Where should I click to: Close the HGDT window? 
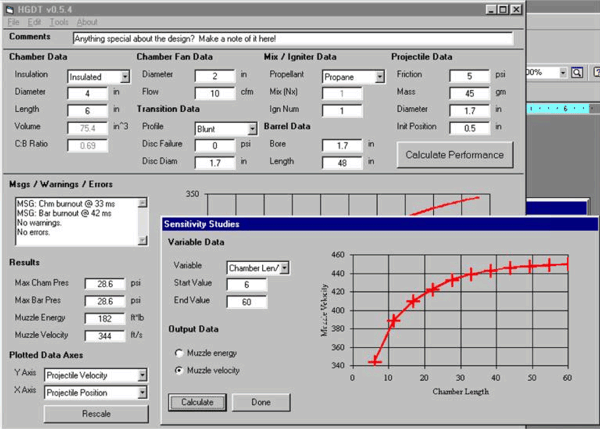[515, 8]
